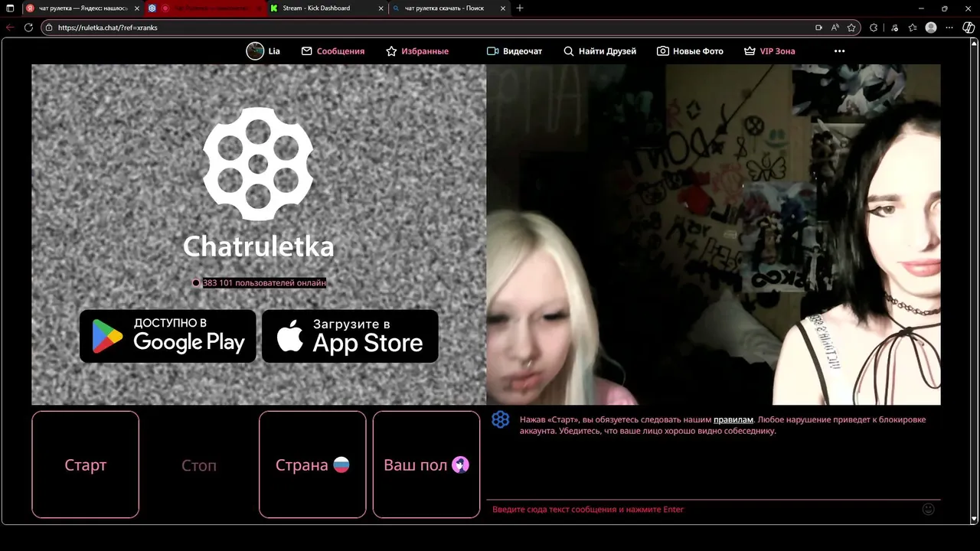Image resolution: width=980 pixels, height=551 pixels.
Task: Close the чат рулетка скачать tab
Action: [x=503, y=8]
